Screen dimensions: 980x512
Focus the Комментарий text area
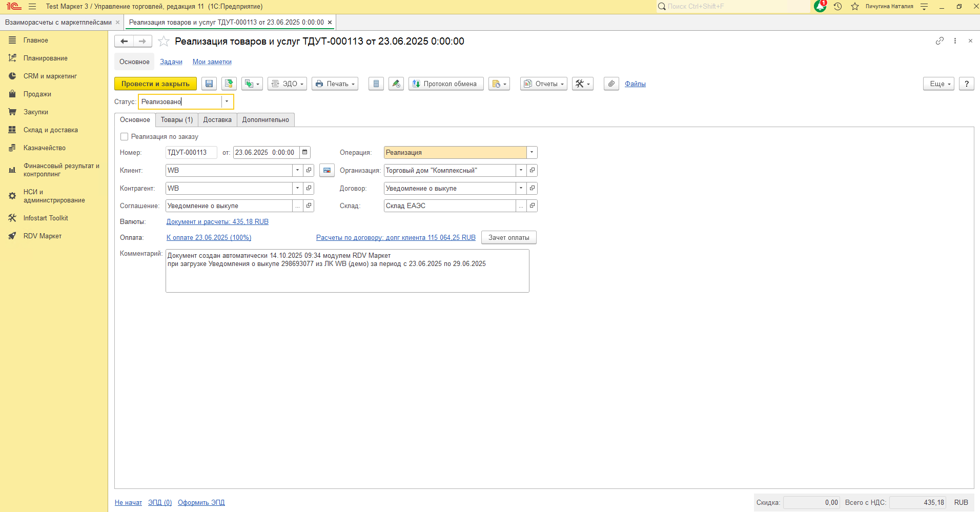point(347,271)
